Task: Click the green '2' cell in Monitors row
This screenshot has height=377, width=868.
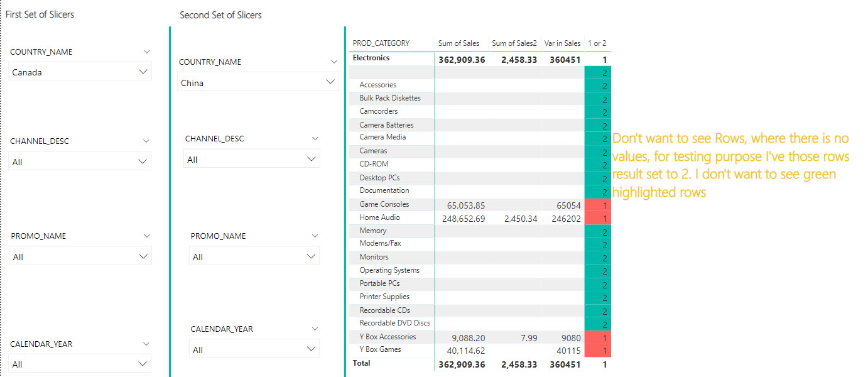Action: click(x=597, y=258)
